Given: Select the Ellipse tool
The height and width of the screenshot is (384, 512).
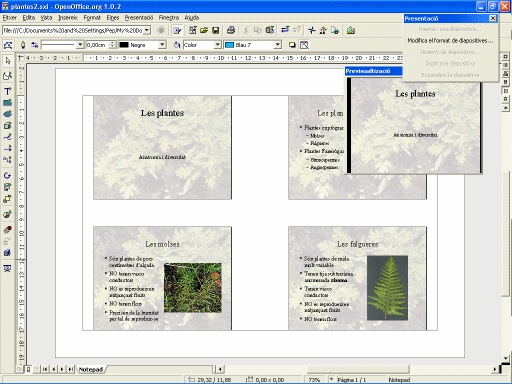Looking at the screenshot, I should (x=7, y=114).
